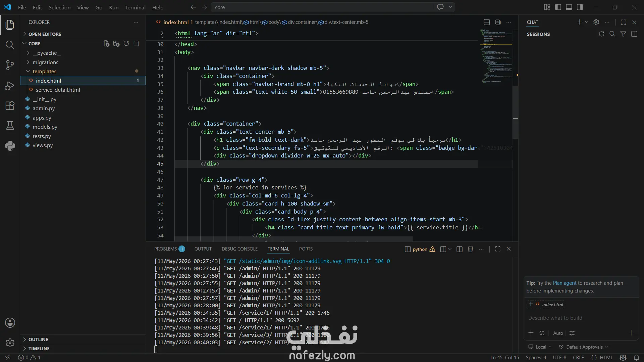
Task: Focus the Describe what to build input
Action: click(580, 318)
